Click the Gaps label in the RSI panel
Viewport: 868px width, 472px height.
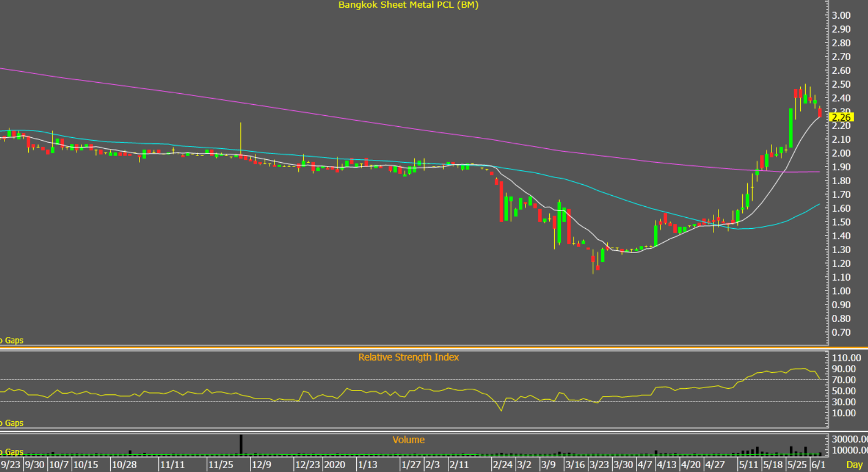tap(14, 423)
